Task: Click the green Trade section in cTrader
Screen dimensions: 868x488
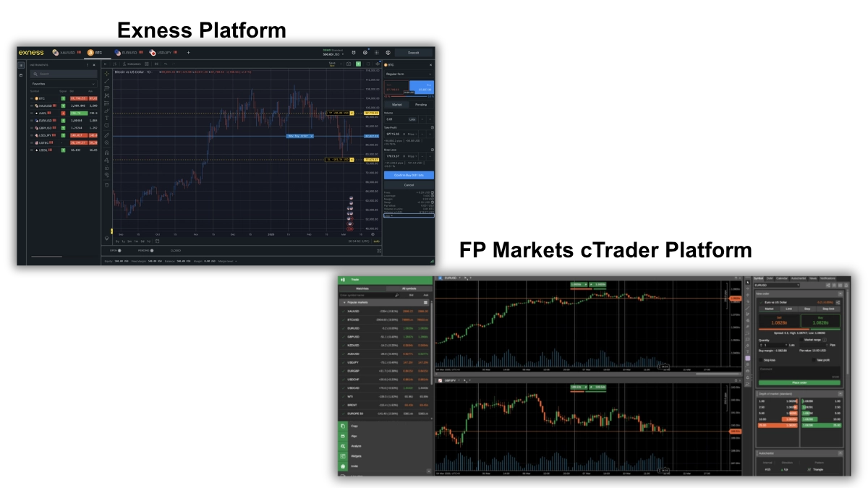Action: 386,280
